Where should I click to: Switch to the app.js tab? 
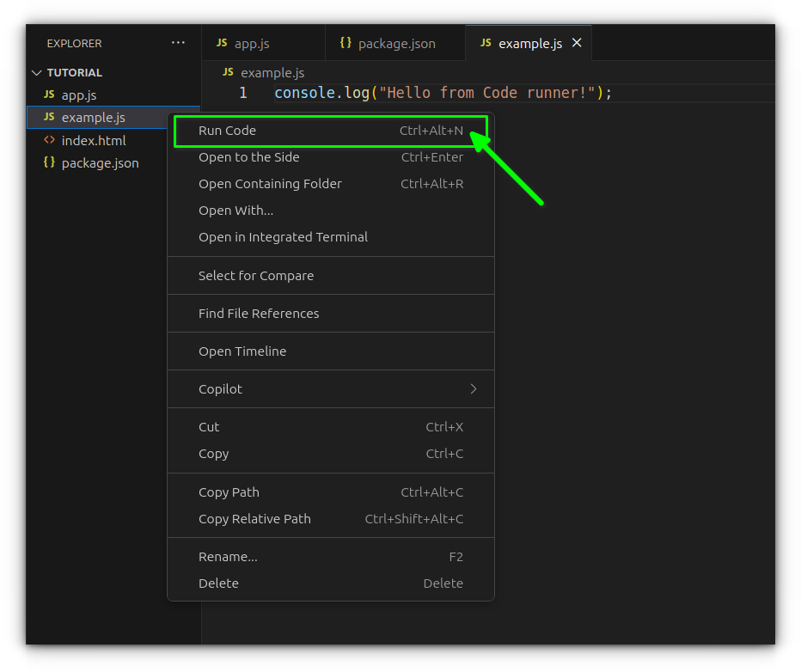click(x=252, y=43)
